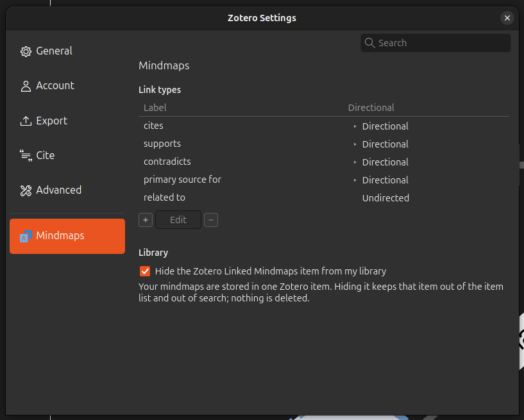
Task: Close the Zotero Settings window
Action: pos(507,18)
